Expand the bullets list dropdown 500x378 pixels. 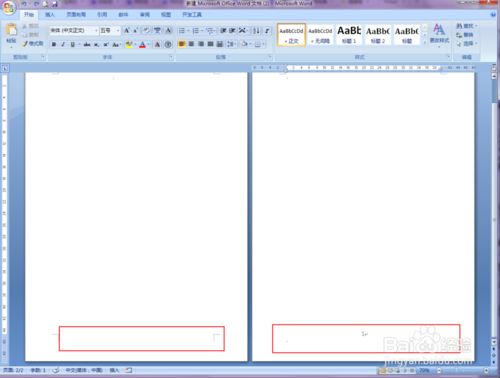coord(188,31)
